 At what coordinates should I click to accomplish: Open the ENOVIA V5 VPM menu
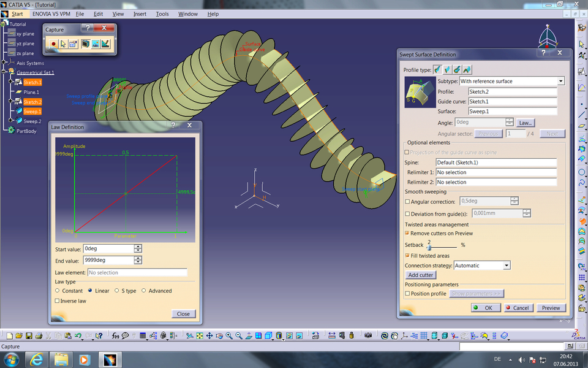click(51, 13)
